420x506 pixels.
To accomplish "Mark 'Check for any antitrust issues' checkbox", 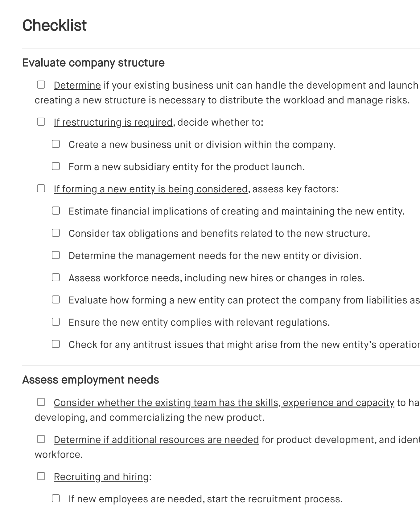I will (x=56, y=344).
